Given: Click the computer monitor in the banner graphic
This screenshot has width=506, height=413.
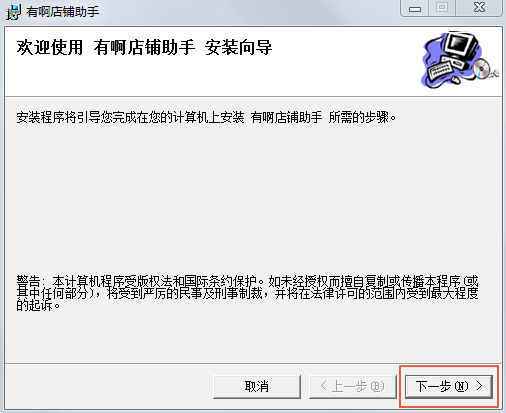Looking at the screenshot, I should pos(463,46).
